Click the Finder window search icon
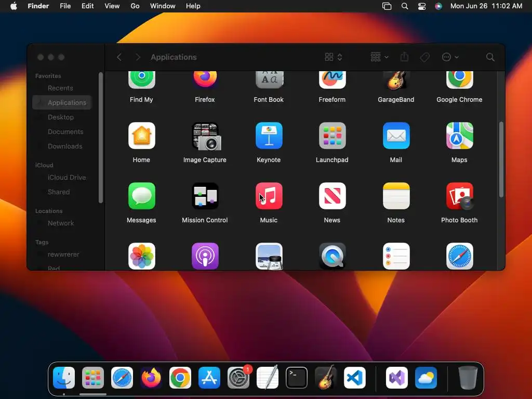 coord(490,57)
